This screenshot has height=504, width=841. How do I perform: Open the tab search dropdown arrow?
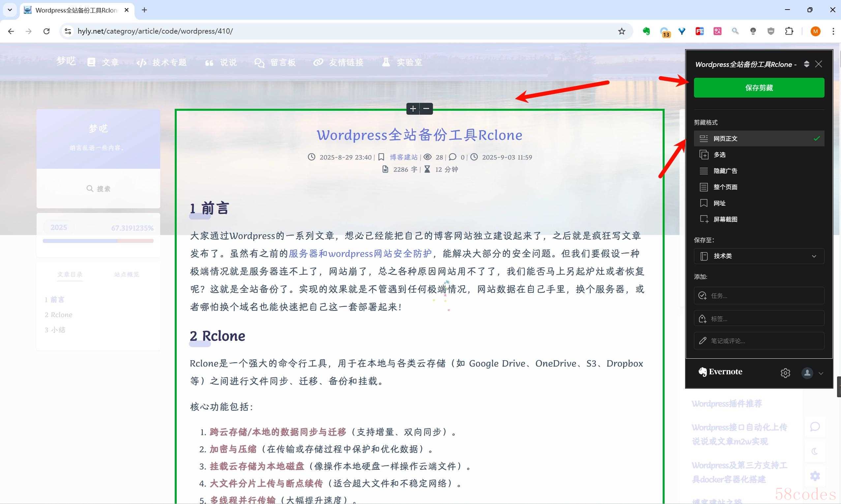(x=10, y=10)
